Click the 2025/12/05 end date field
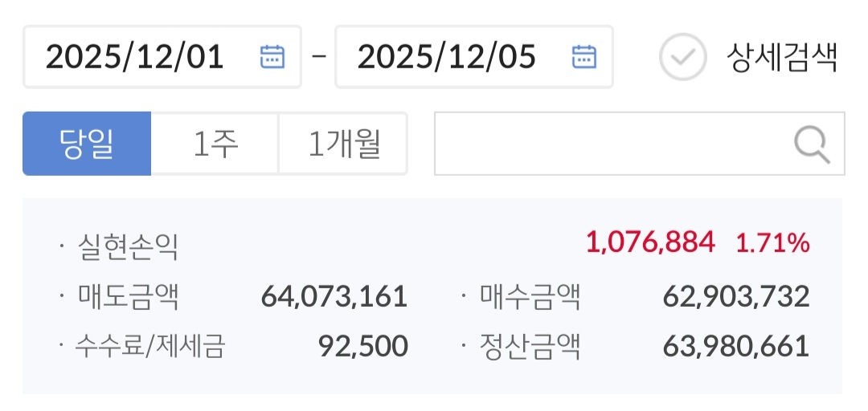 [x=447, y=57]
